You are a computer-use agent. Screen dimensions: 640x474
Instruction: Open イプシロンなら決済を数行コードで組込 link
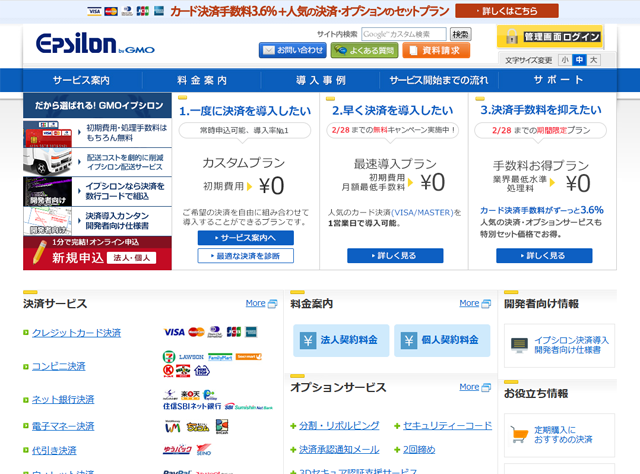point(124,191)
